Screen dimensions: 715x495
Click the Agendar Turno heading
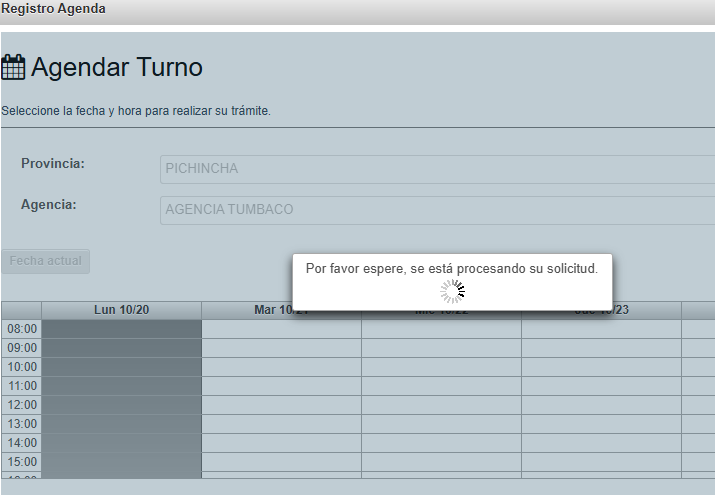117,67
